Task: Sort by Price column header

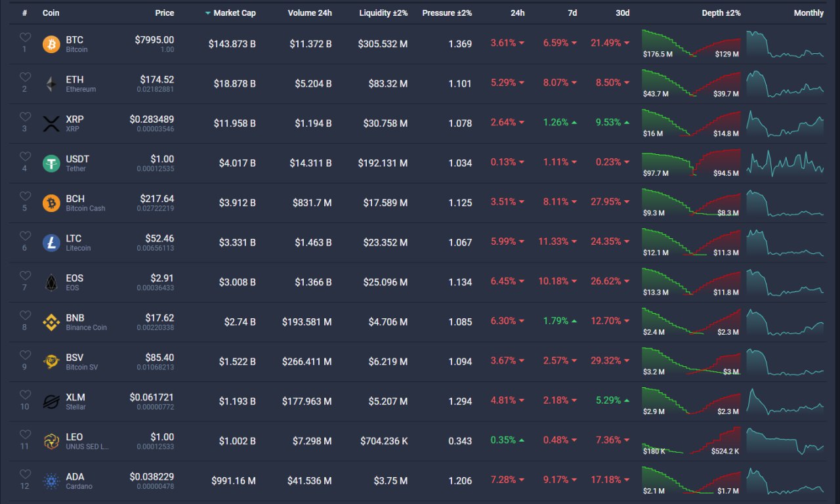Action: [x=165, y=13]
